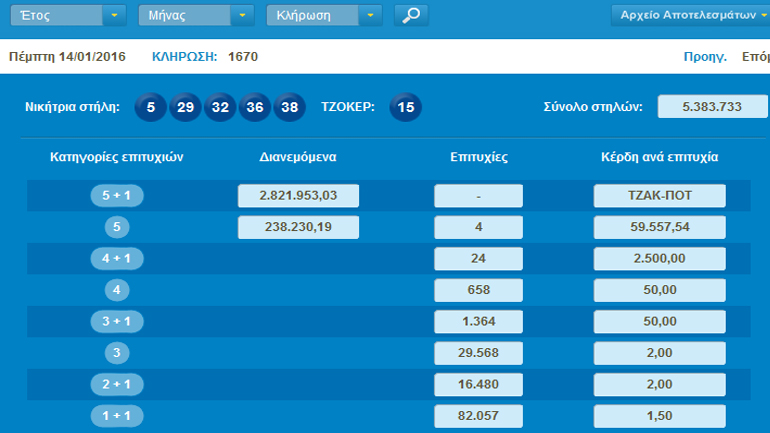
Task: Click winning number ball 29
Action: (185, 106)
